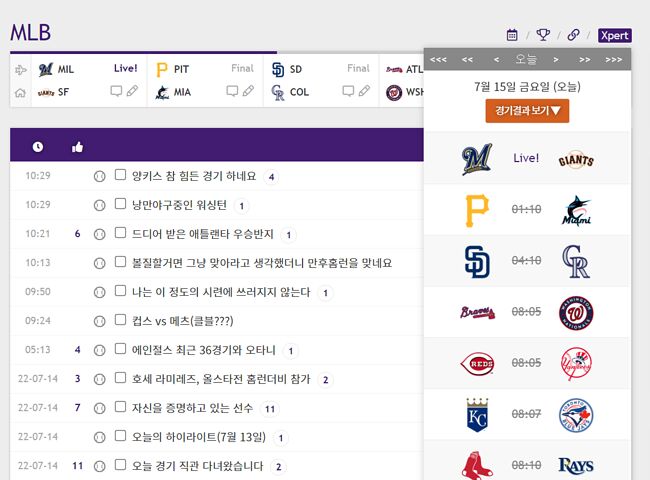
Task: Click the Miami Marlins logo in games list
Action: pyautogui.click(x=576, y=210)
